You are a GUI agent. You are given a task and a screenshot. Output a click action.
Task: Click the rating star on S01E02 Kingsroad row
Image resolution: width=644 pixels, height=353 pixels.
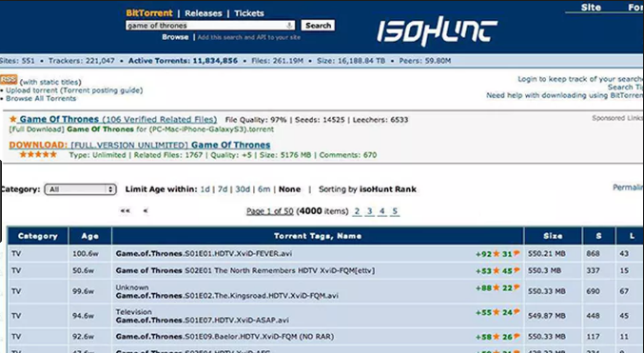[497, 287]
